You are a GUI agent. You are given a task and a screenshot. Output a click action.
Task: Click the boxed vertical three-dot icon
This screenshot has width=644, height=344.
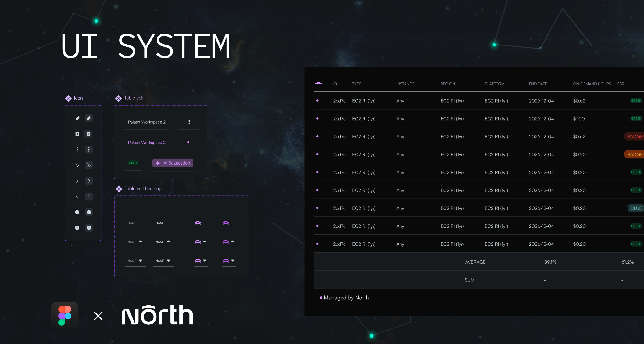89,150
